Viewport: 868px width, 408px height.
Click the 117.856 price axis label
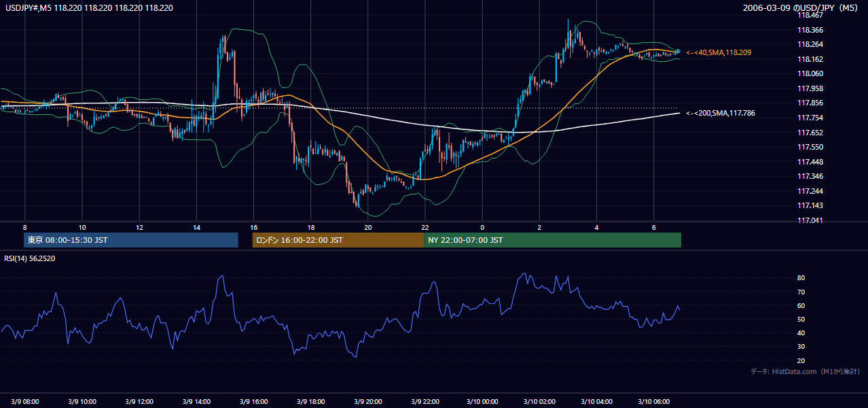click(x=810, y=103)
